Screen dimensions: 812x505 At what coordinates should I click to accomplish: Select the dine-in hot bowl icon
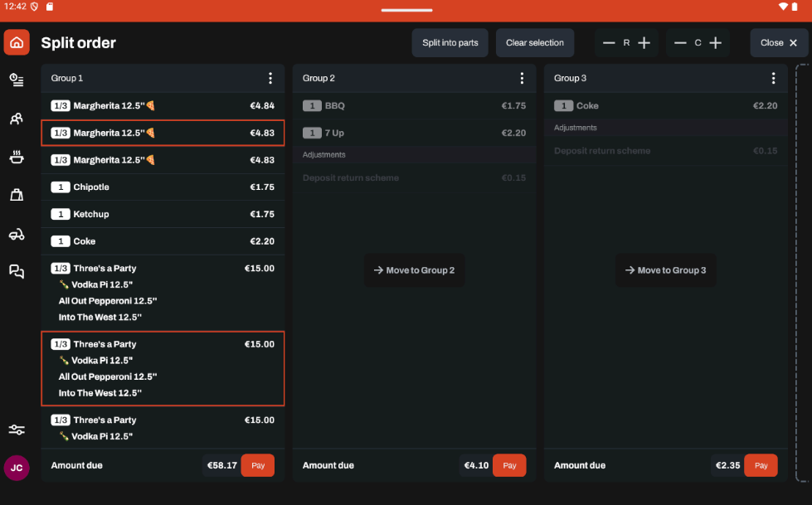click(17, 157)
